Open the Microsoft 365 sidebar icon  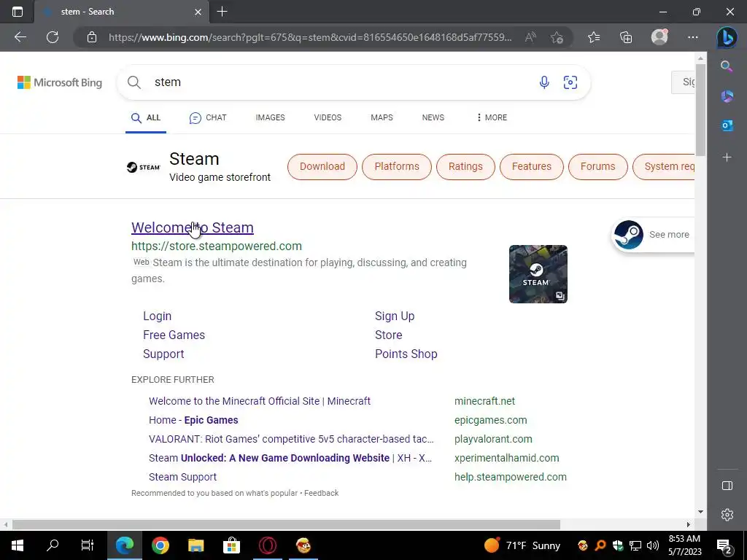coord(727,96)
